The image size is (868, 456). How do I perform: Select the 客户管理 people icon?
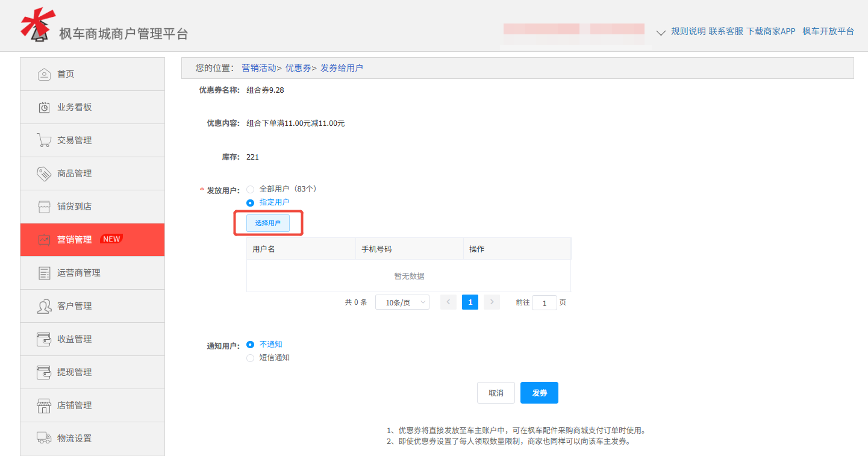click(x=44, y=305)
